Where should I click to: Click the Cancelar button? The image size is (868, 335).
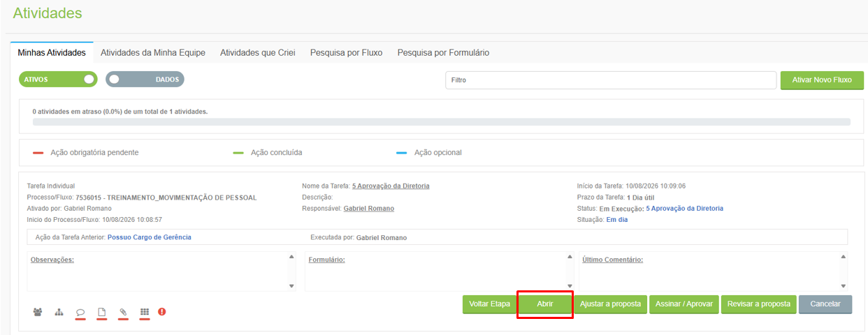(825, 304)
